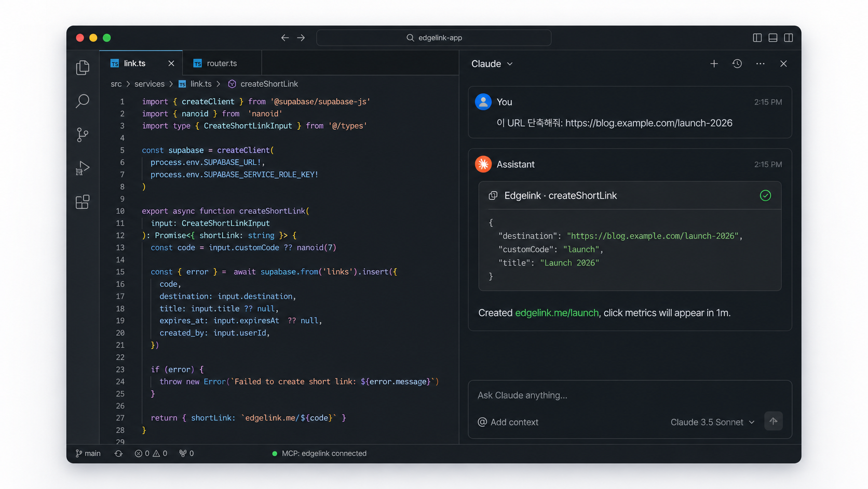The height and width of the screenshot is (489, 868).
Task: Click the copy icon on Edgelink tool card
Action: 493,195
